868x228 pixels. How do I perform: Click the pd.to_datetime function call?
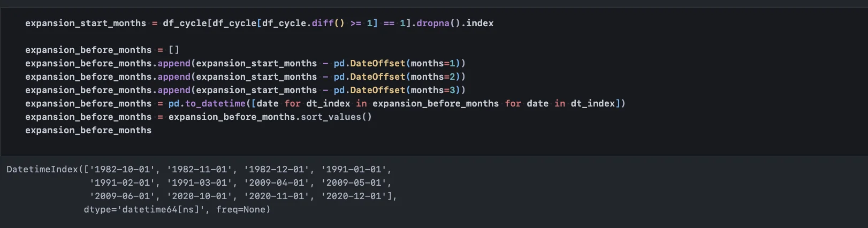point(207,103)
